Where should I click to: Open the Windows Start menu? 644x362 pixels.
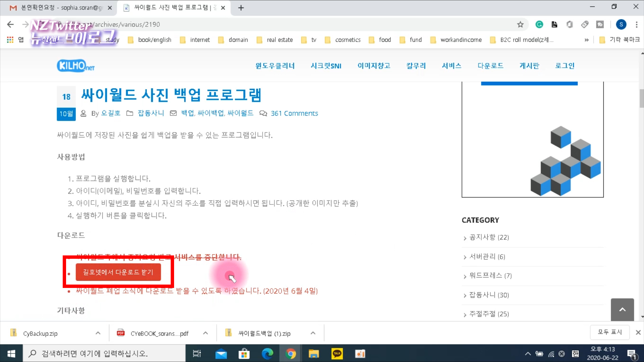pyautogui.click(x=11, y=354)
